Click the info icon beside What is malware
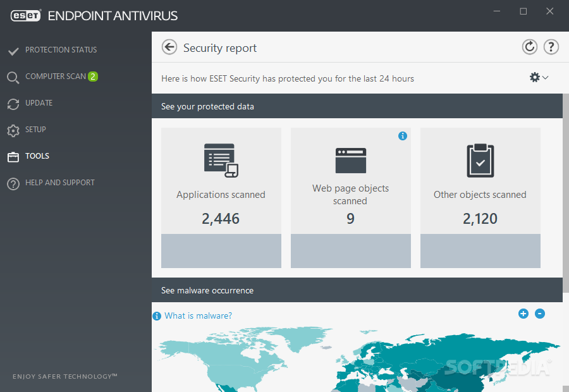This screenshot has width=569, height=392. coord(157,316)
